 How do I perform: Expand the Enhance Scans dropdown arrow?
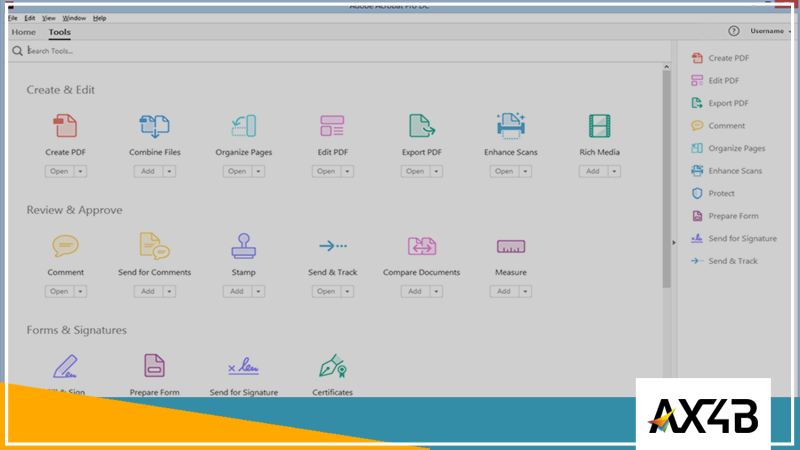526,171
